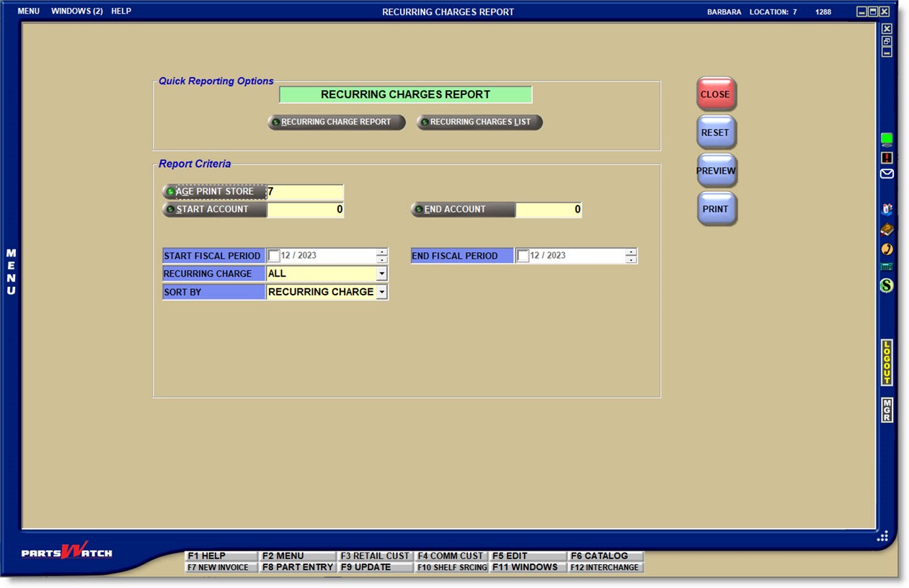Click the Start Account input field
909x588 pixels.
(x=305, y=210)
